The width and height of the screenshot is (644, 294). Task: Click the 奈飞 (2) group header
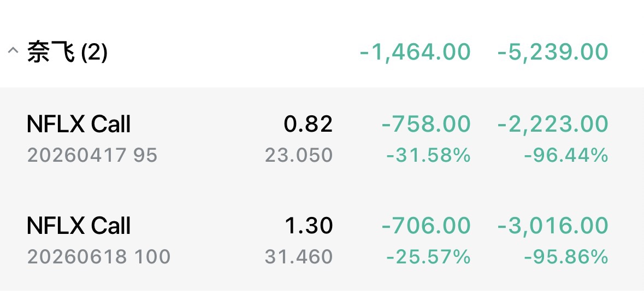click(x=67, y=53)
